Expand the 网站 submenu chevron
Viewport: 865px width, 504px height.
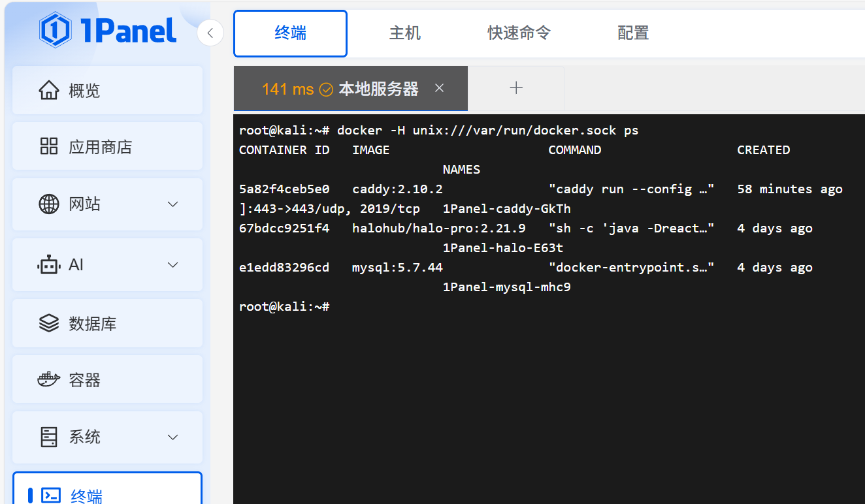coord(173,204)
